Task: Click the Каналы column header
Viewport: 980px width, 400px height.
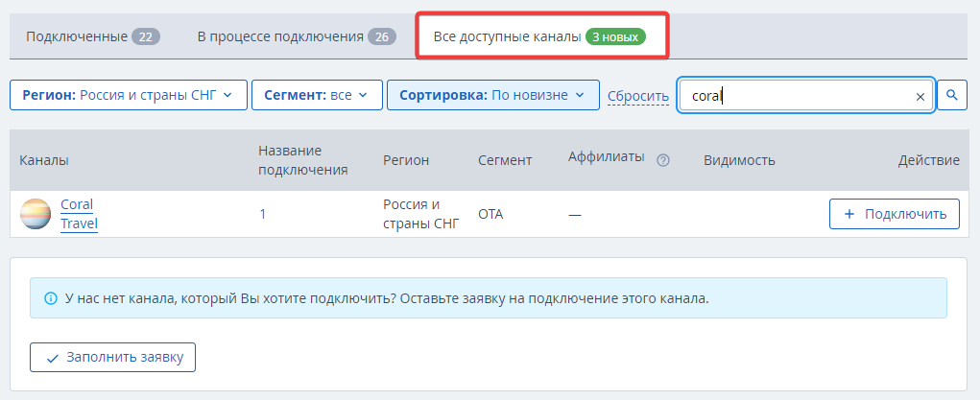Action: click(x=44, y=160)
